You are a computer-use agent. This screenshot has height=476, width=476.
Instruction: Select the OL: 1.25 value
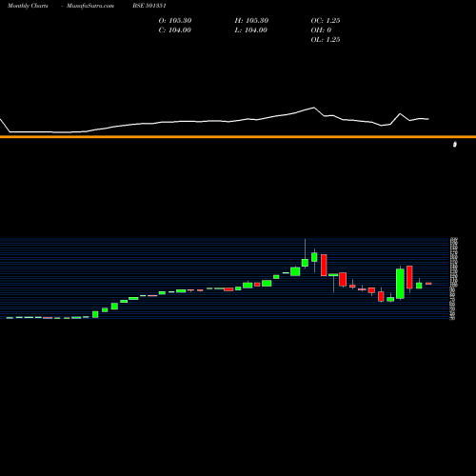[326, 40]
